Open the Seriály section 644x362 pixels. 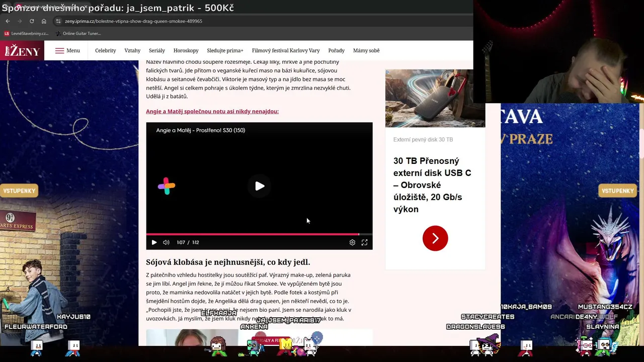click(157, 50)
